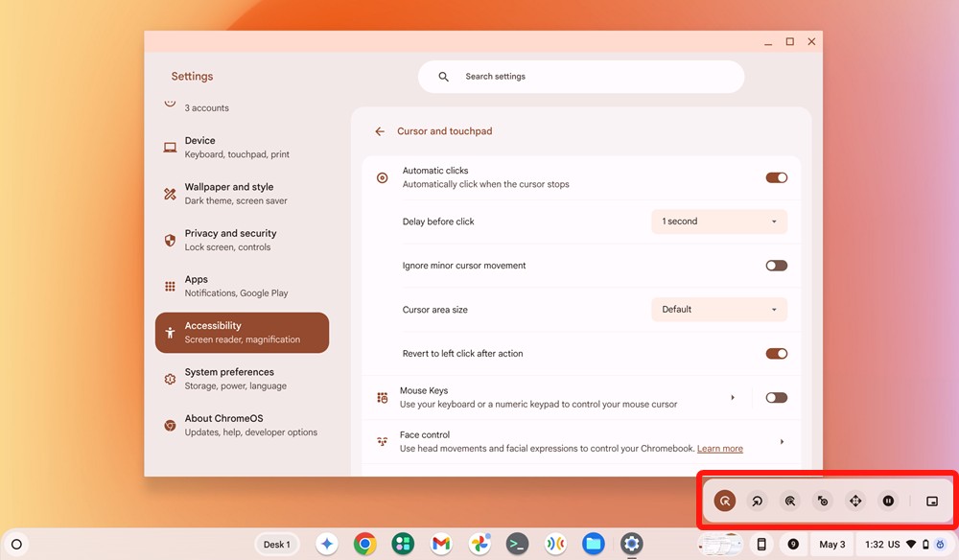The width and height of the screenshot is (959, 560).
Task: Click the Search settings field
Action: pos(580,76)
